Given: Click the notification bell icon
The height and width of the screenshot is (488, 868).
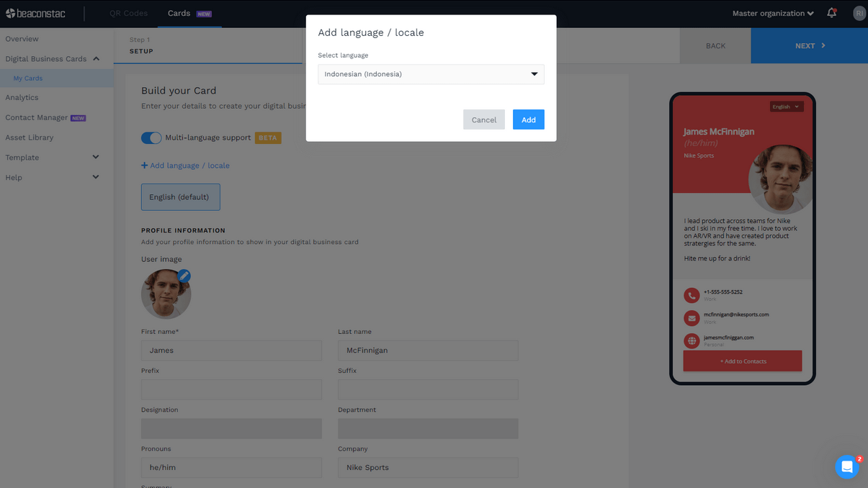Looking at the screenshot, I should [x=831, y=13].
